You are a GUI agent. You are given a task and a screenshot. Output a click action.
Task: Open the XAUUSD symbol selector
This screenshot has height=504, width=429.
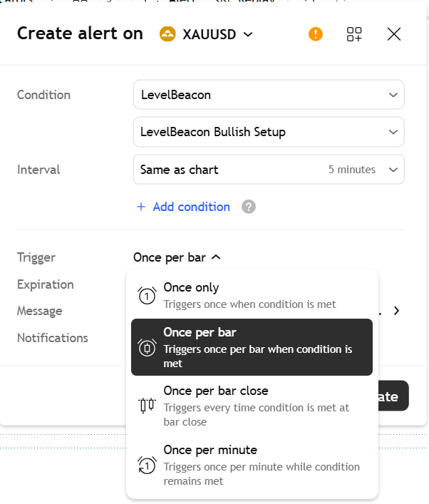[207, 34]
